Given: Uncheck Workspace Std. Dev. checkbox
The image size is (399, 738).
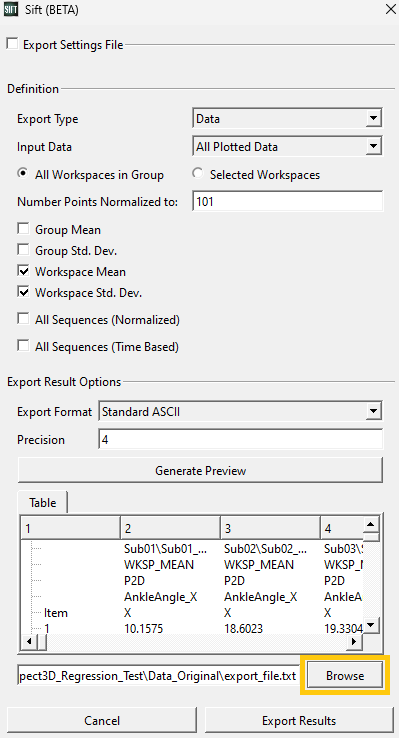Looking at the screenshot, I should [23, 292].
